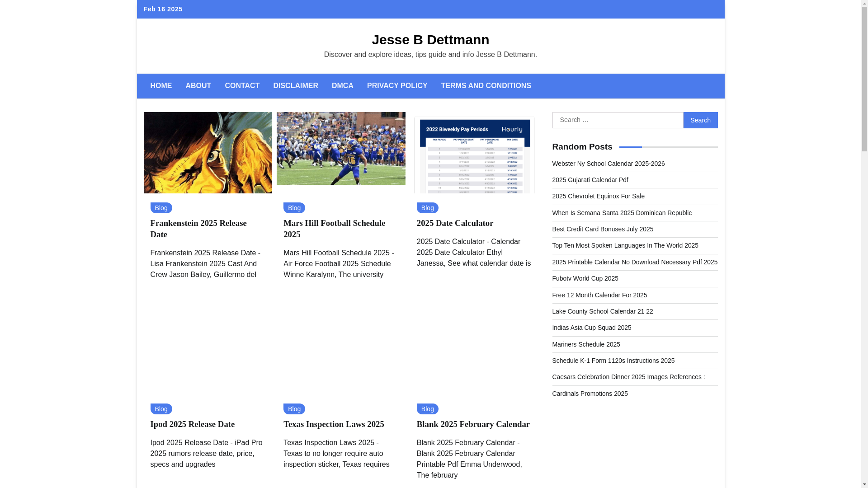This screenshot has width=868, height=488.
Task: Click Blog tag above Ipod 2025 Release Date
Action: tap(161, 409)
